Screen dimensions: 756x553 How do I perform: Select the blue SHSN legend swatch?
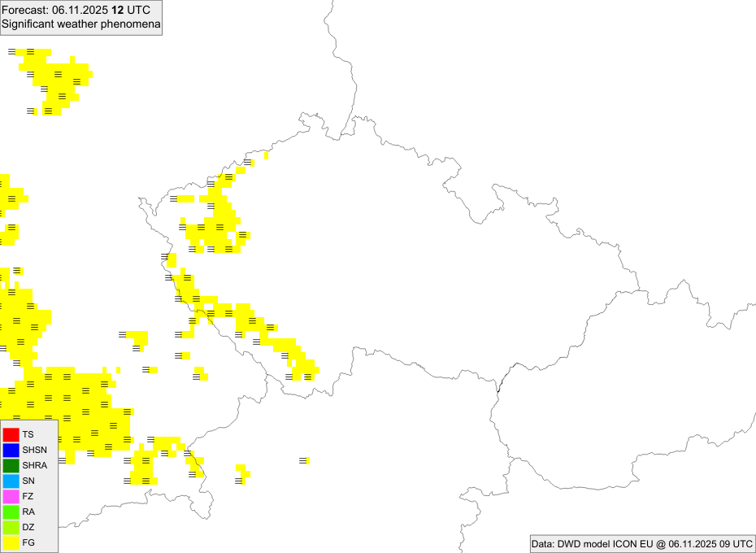pos(11,450)
